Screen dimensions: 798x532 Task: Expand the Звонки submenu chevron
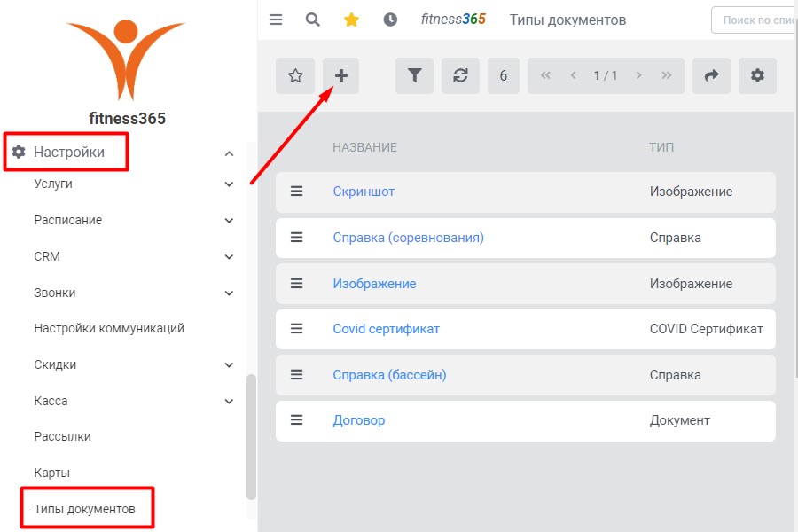[229, 293]
